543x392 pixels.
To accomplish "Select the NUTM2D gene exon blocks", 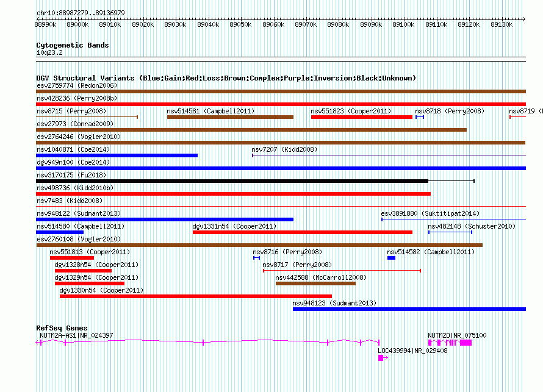I will click(450, 343).
